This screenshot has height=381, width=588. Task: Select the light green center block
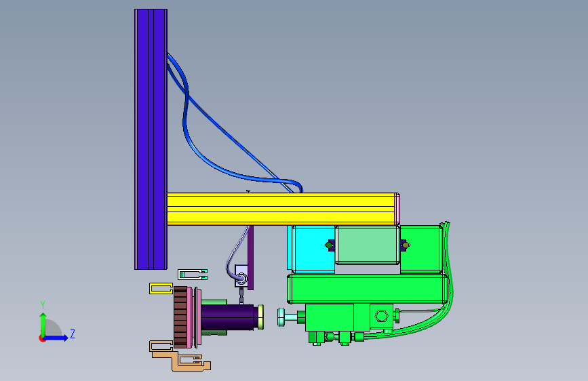[368, 245]
